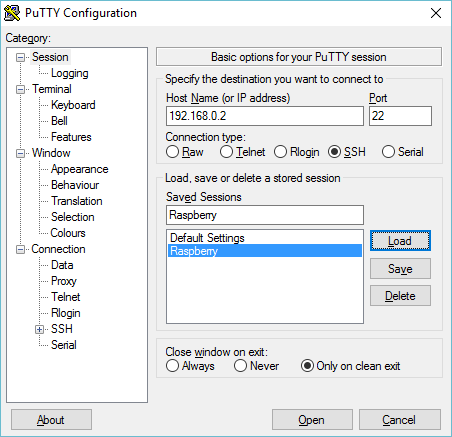Click the Port number field
This screenshot has width=452, height=437.
400,116
